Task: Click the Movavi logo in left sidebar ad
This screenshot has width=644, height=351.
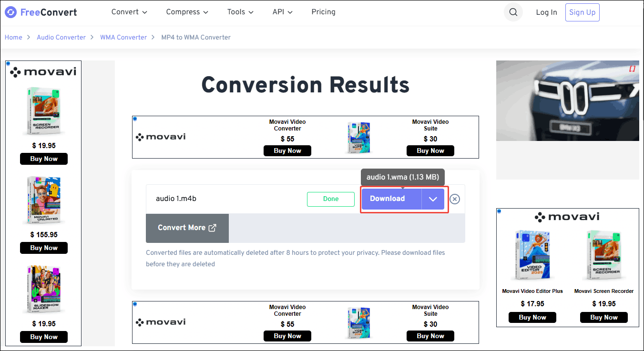Action: tap(43, 72)
